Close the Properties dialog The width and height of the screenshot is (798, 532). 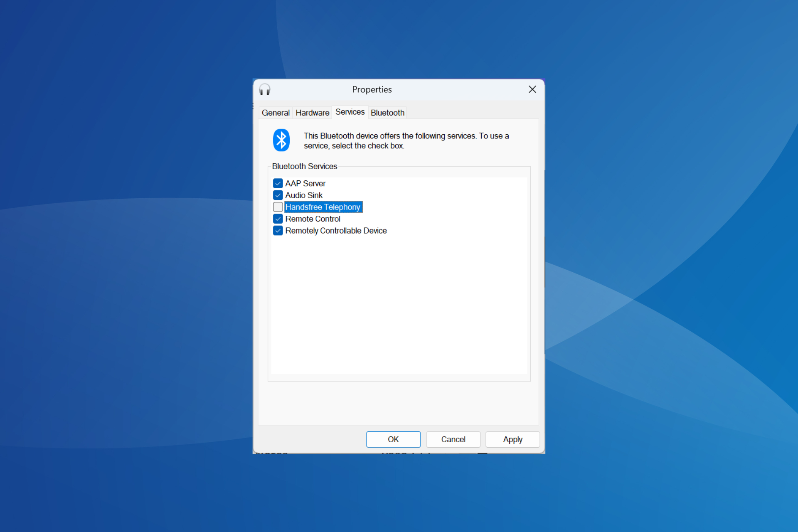tap(532, 89)
